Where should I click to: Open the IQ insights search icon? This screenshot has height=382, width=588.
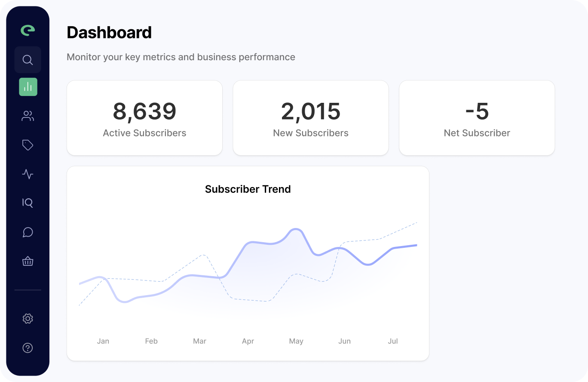[28, 203]
